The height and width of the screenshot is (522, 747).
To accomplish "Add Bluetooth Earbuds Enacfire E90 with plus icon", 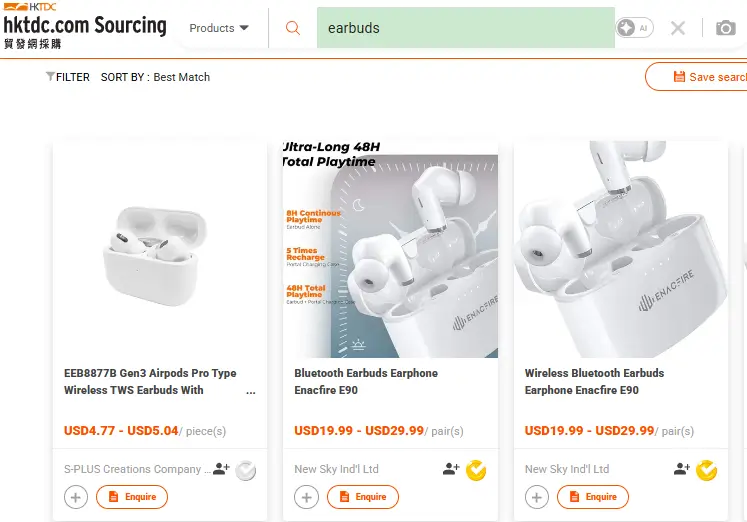I will coord(306,497).
